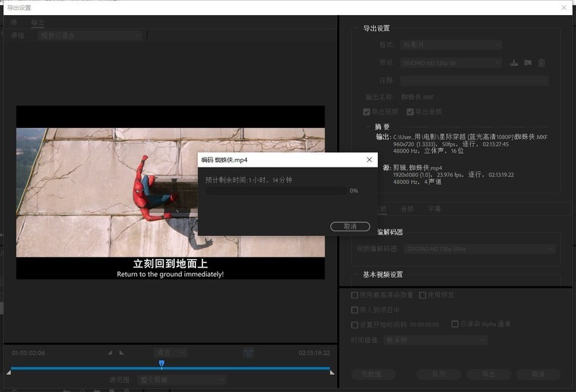Screen dimensions: 576x392
Task: Open the 适合 zoom level dropdown
Action: 171,352
